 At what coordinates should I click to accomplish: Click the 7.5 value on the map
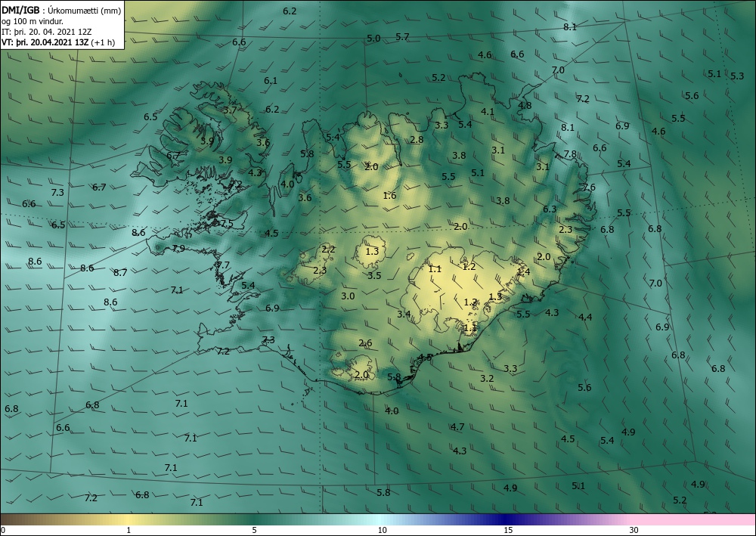tap(226, 224)
